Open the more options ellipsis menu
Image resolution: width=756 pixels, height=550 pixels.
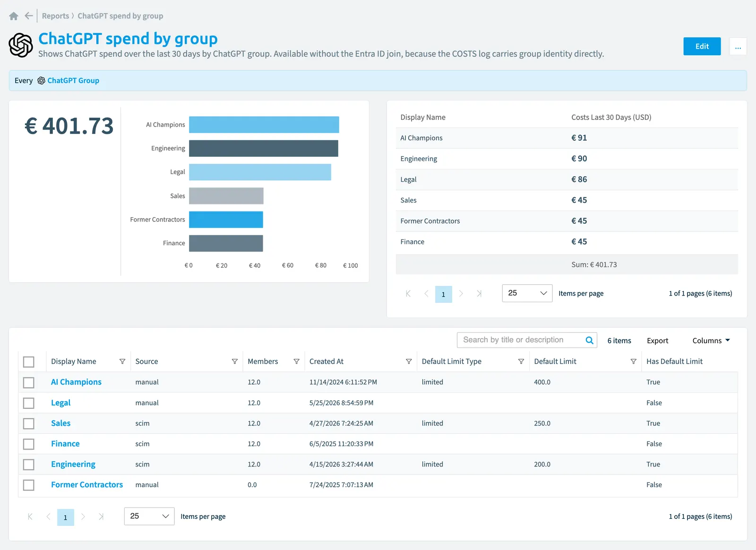738,46
